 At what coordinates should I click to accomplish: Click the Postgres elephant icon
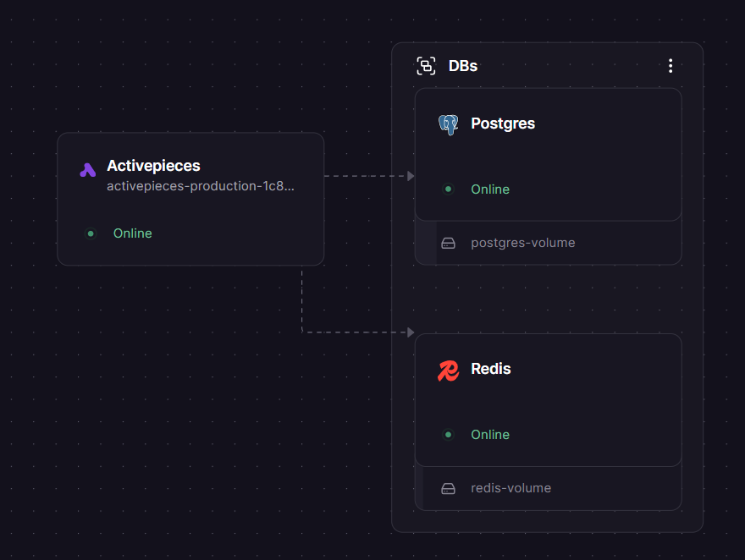click(446, 123)
